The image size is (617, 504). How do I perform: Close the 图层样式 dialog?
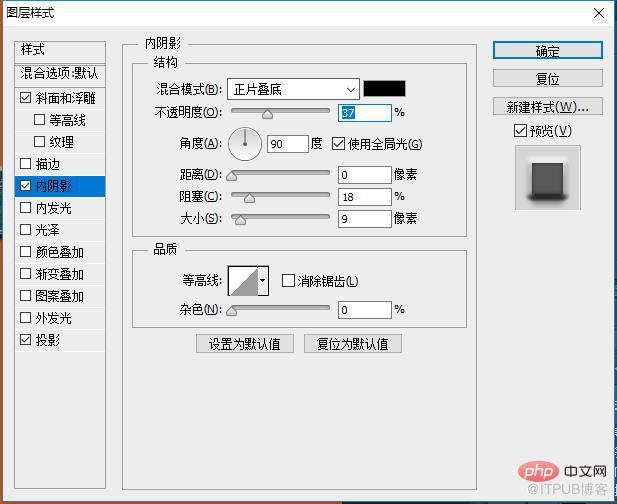(x=599, y=13)
